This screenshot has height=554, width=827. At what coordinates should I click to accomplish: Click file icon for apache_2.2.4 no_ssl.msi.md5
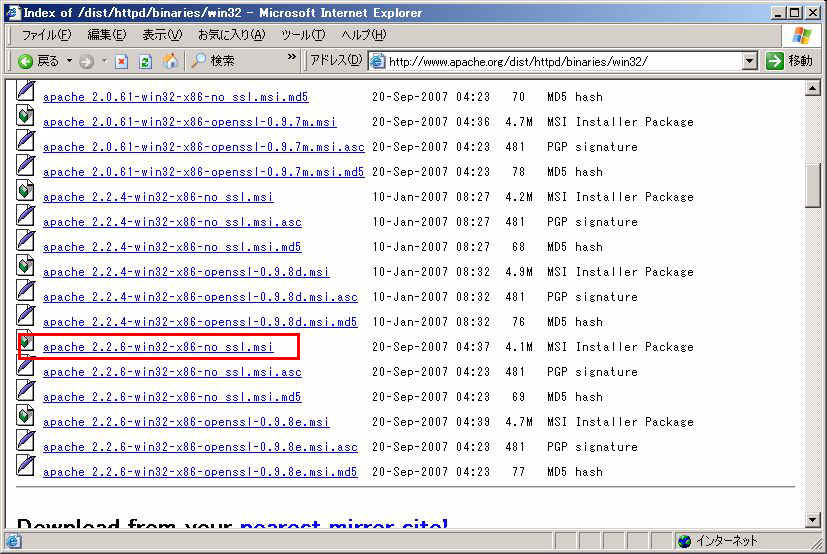[25, 241]
